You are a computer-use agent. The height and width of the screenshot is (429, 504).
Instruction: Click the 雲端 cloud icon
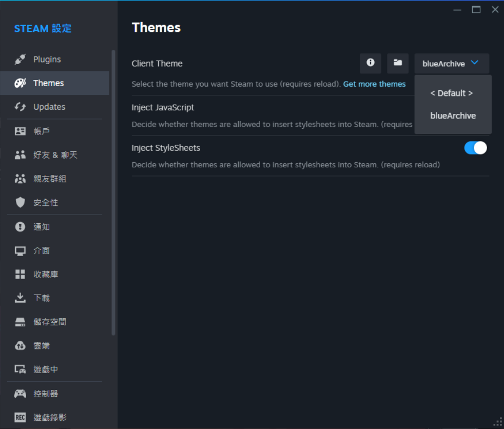tap(20, 346)
